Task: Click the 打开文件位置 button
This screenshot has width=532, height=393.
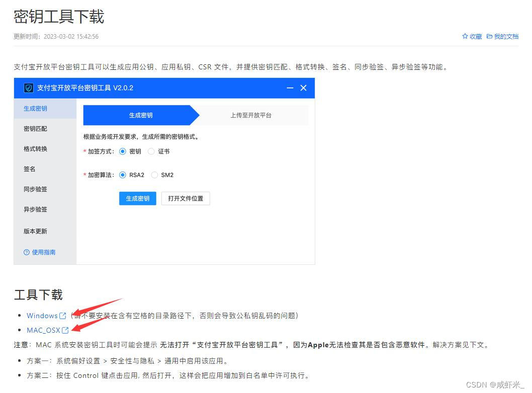Action: 185,199
